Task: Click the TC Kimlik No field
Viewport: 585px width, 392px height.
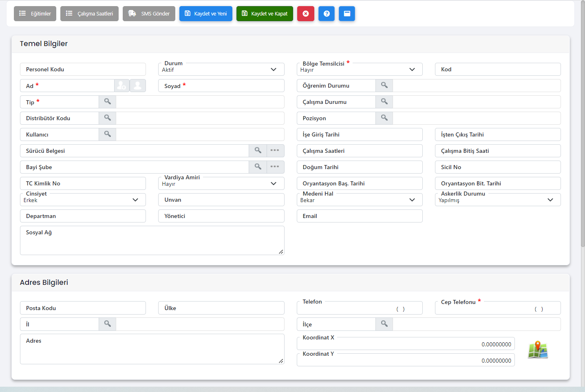Action: [x=83, y=183]
